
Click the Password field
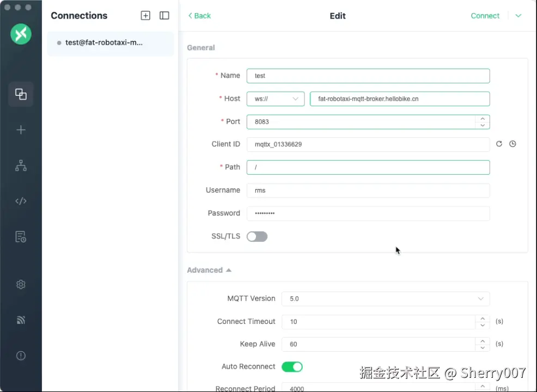(x=368, y=213)
